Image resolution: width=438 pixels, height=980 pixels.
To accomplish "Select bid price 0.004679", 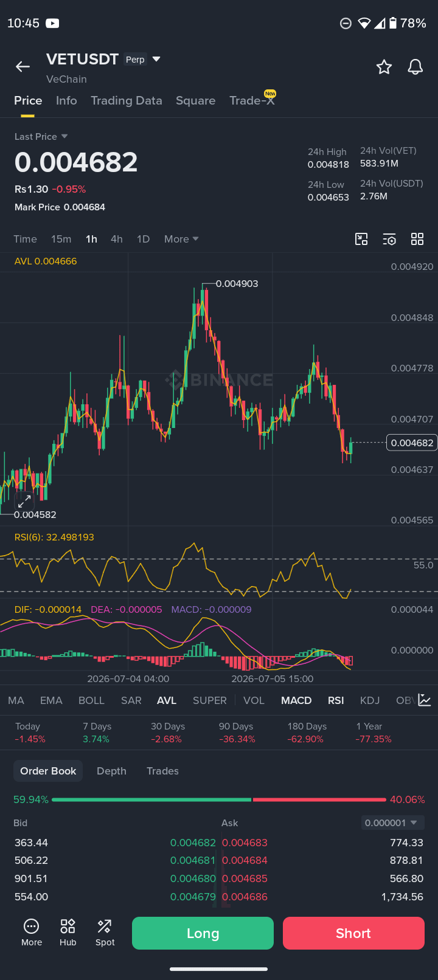I will point(193,897).
